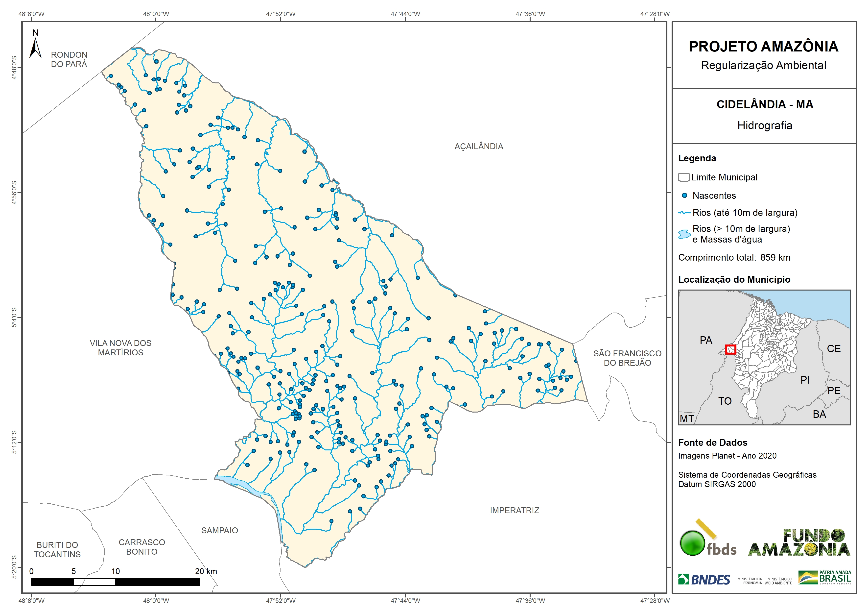Image resolution: width=868 pixels, height=614 pixels.
Task: Click the red locator square on the inset map
Action: [730, 349]
